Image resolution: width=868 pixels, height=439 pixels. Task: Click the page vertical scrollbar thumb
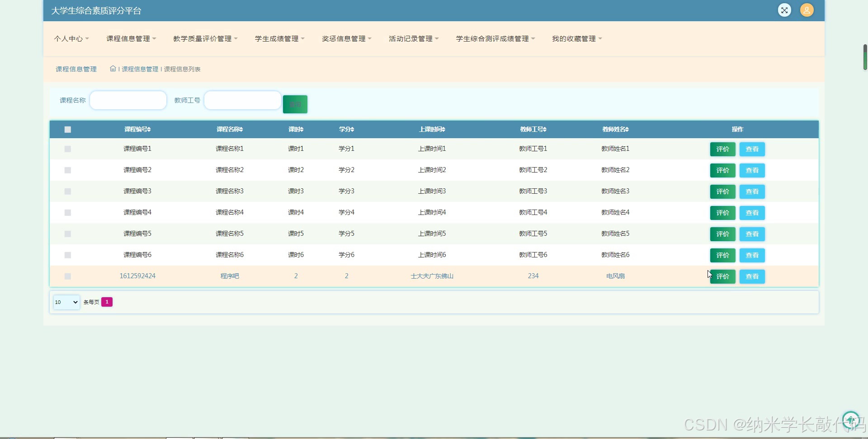[865, 57]
